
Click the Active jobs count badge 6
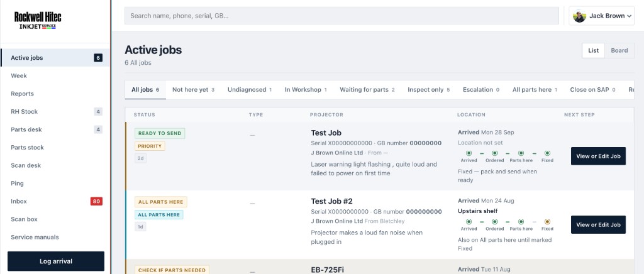97,58
